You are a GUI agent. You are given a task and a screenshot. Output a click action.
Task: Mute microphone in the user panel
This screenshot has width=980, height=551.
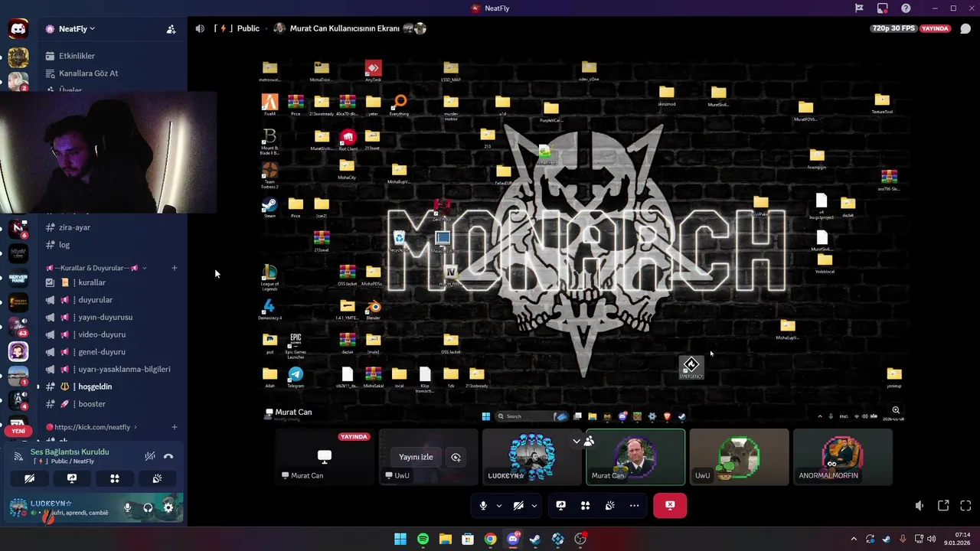[x=127, y=507]
